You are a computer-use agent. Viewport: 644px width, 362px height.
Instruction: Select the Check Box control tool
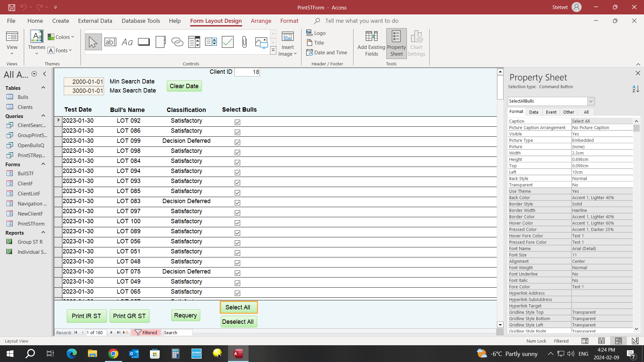(x=228, y=42)
